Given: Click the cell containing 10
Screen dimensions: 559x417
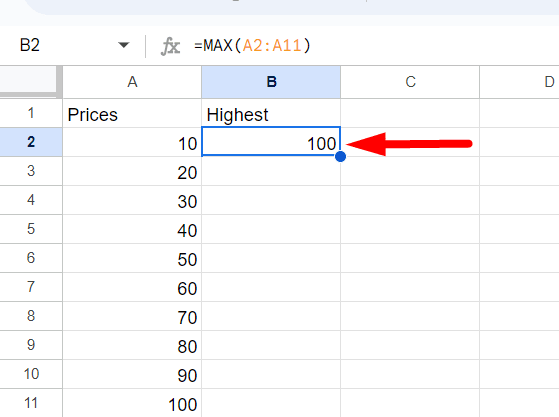Looking at the screenshot, I should point(132,142).
